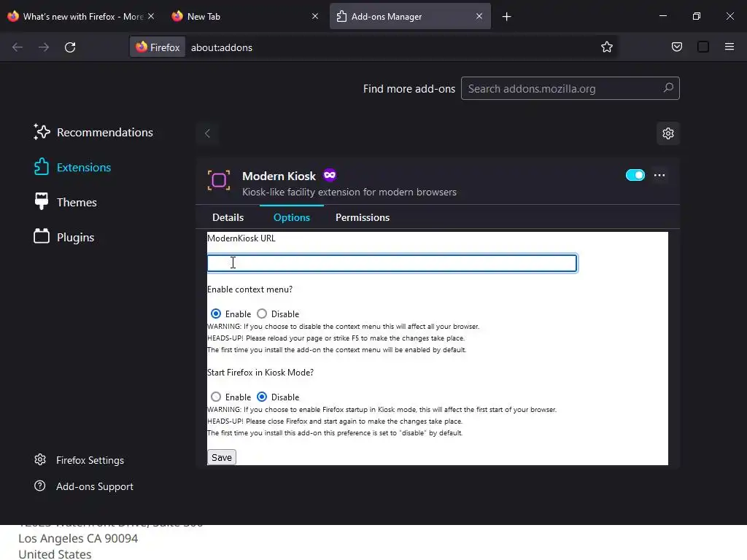Select Disable for Kiosk Mode startup
The width and height of the screenshot is (747, 560).
262,397
